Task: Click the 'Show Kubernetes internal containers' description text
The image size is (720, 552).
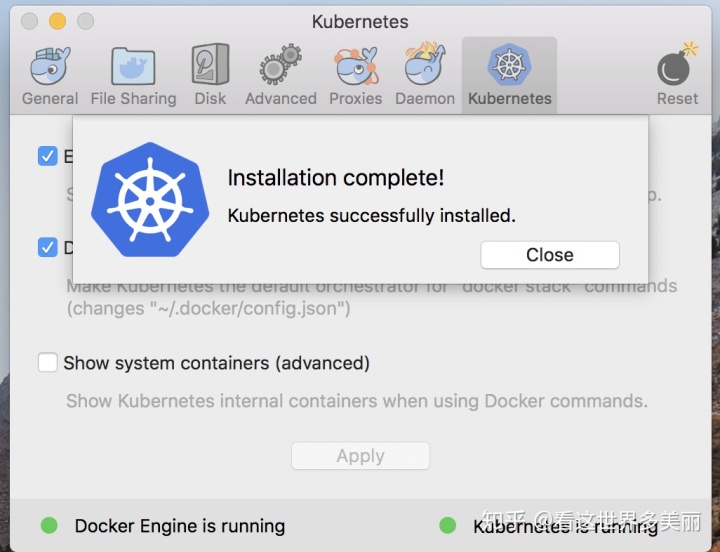Action: (357, 401)
